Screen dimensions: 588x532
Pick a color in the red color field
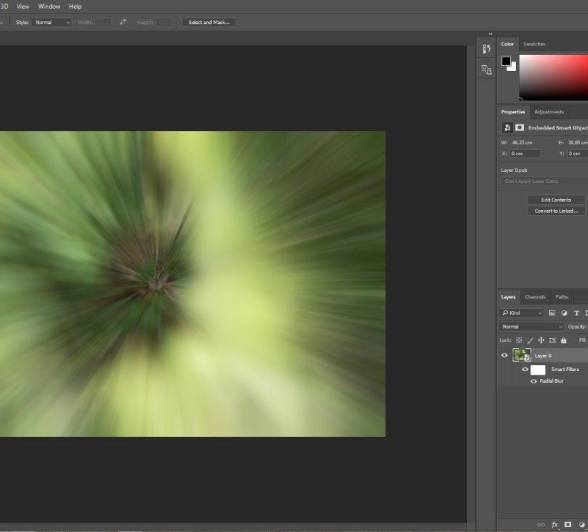(x=554, y=77)
